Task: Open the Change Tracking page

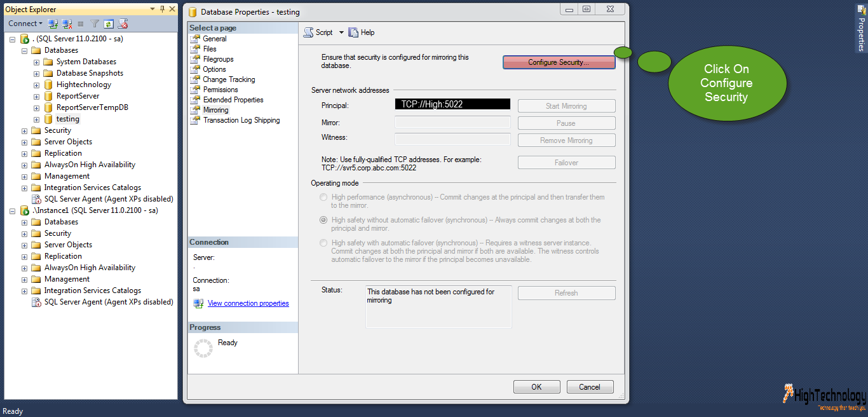Action: pyautogui.click(x=229, y=79)
